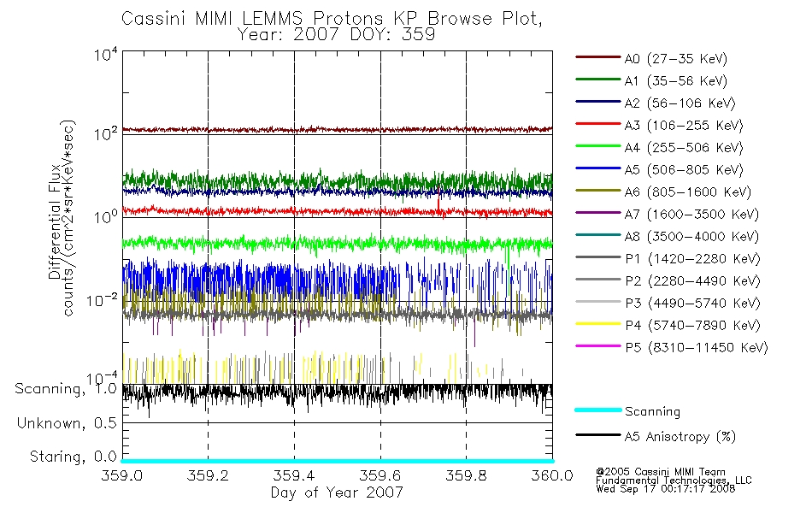Click the P4 (5740-7890 KeV) legend label
This screenshot has width=812, height=513.
coord(692,326)
